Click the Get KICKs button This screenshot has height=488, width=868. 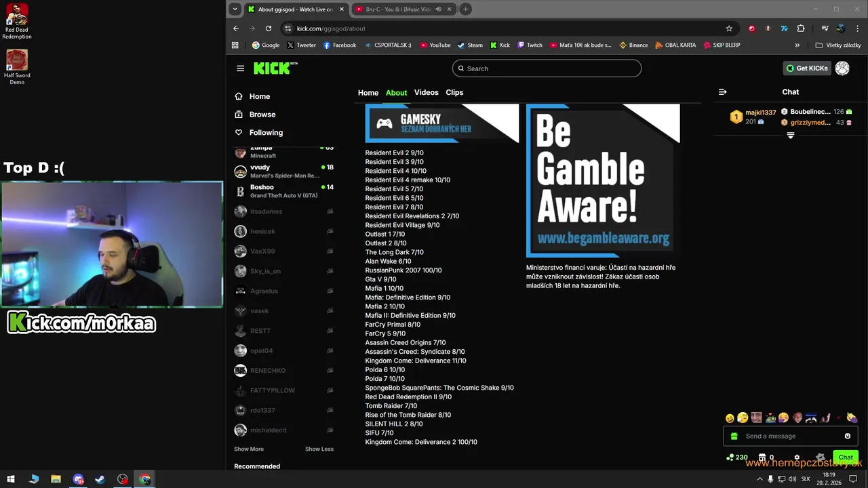coord(807,68)
